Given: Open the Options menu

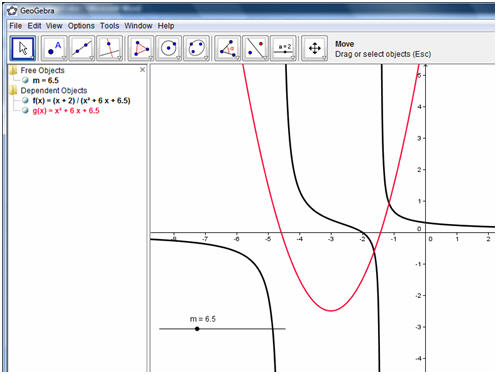Looking at the screenshot, I should pyautogui.click(x=81, y=26).
